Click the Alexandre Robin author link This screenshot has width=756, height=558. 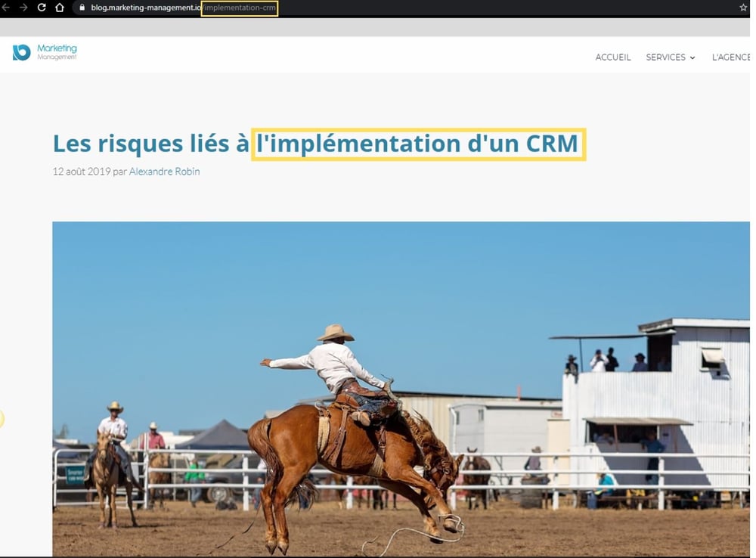coord(164,172)
